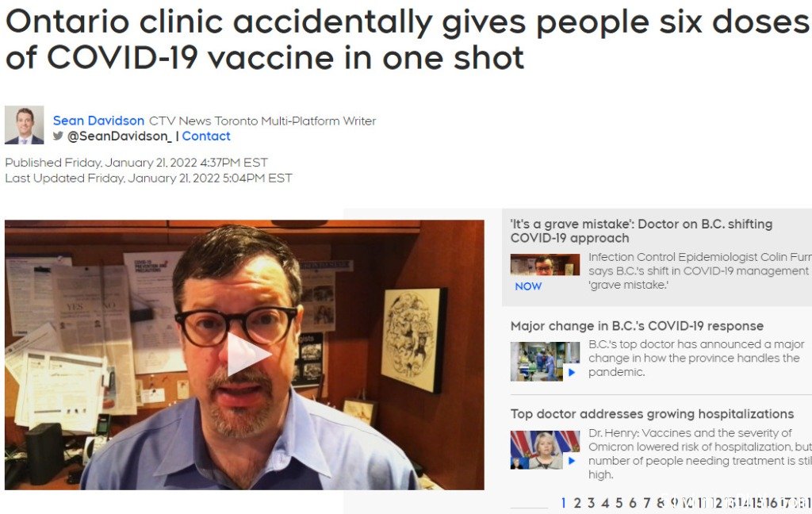Image resolution: width=812 pixels, height=514 pixels.
Task: Click the Twitter bird icon
Action: click(58, 136)
